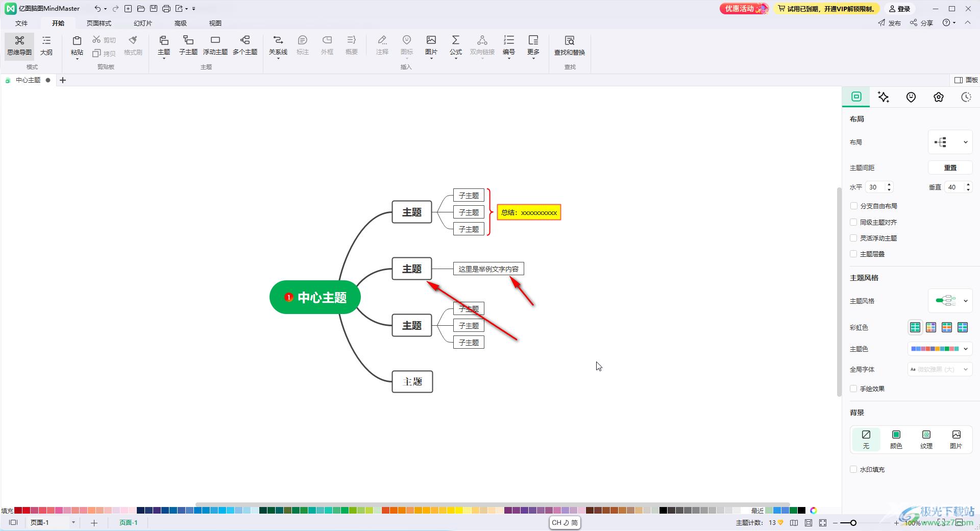Click the fullscreen icon in status bar
The image size is (980, 531).
pos(823,523)
